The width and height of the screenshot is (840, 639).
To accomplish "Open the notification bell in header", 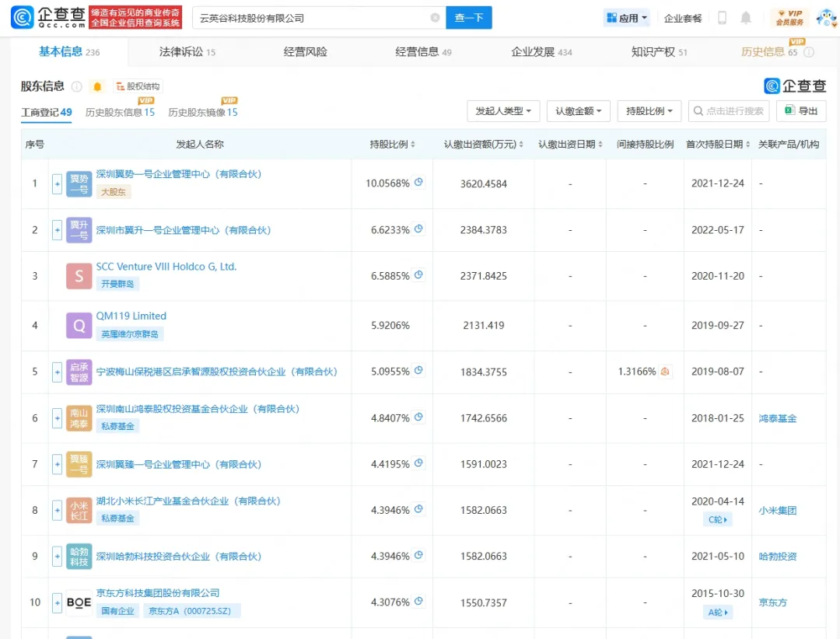I will 746,18.
